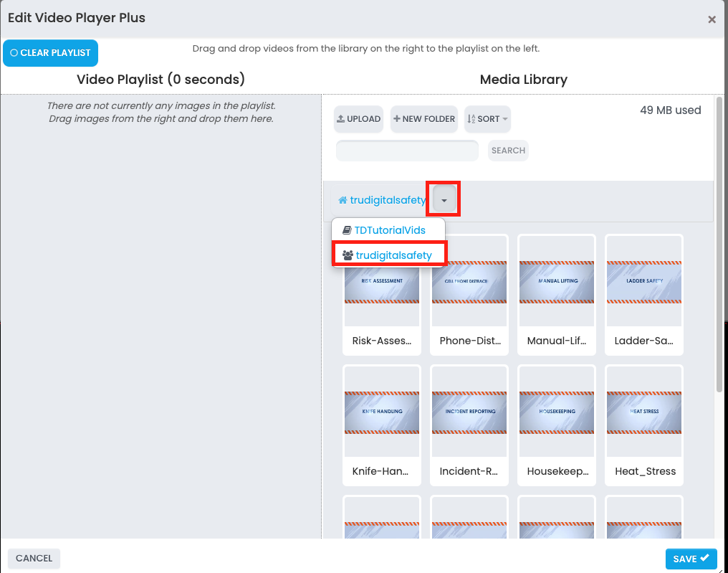The height and width of the screenshot is (573, 728).
Task: Click the Video Playlist (0 seconds) heading
Action: click(161, 80)
